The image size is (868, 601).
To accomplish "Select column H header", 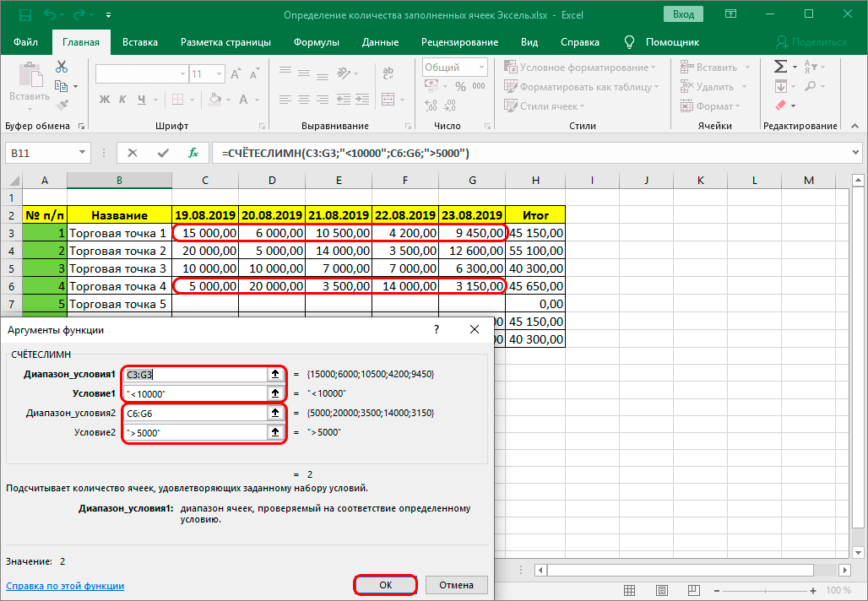I will click(x=535, y=180).
